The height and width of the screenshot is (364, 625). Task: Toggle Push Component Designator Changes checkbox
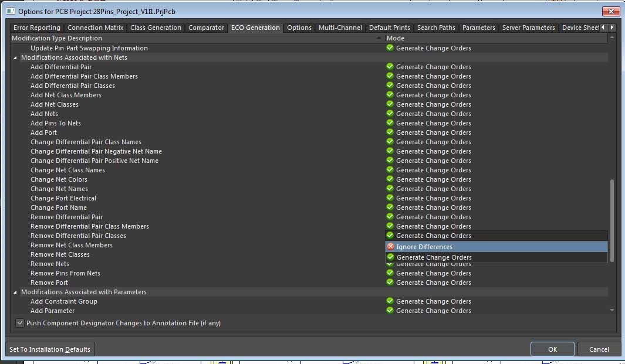[20, 323]
